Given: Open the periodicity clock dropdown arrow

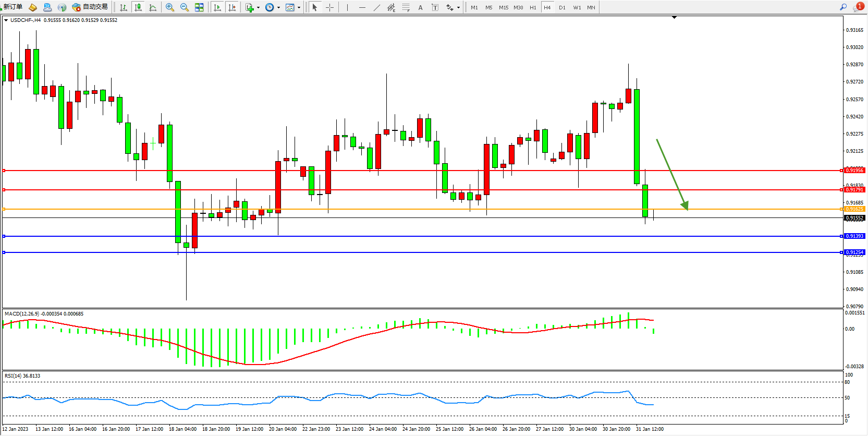Looking at the screenshot, I should 278,7.
